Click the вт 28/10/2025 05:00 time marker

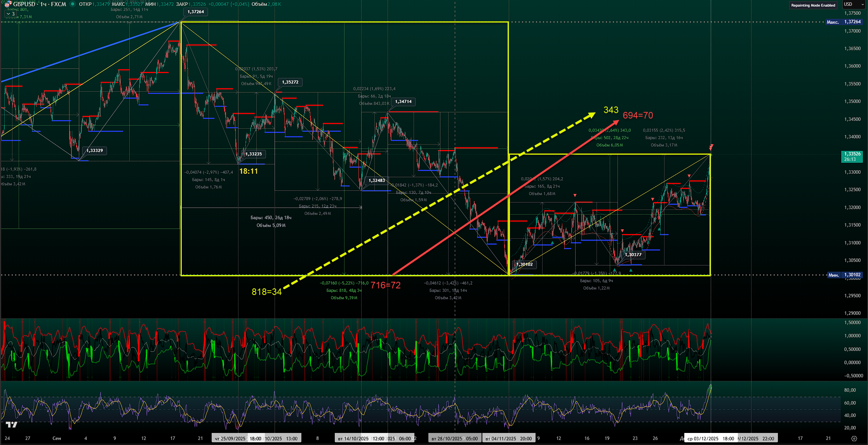click(x=454, y=438)
